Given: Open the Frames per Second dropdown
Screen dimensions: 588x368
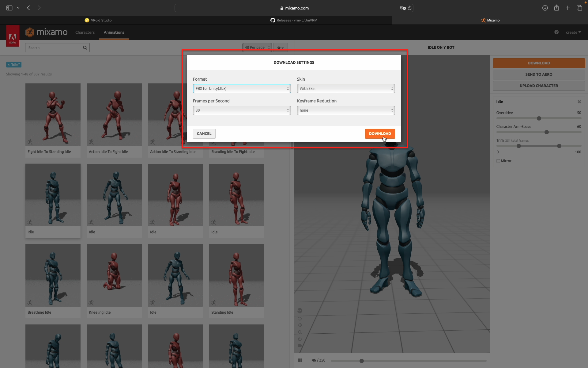Looking at the screenshot, I should 242,110.
